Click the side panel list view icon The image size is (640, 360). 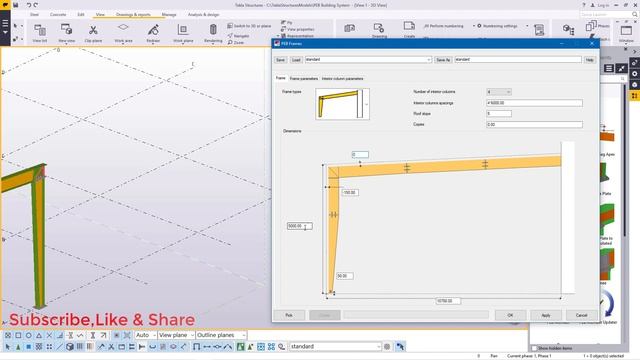coord(609,69)
